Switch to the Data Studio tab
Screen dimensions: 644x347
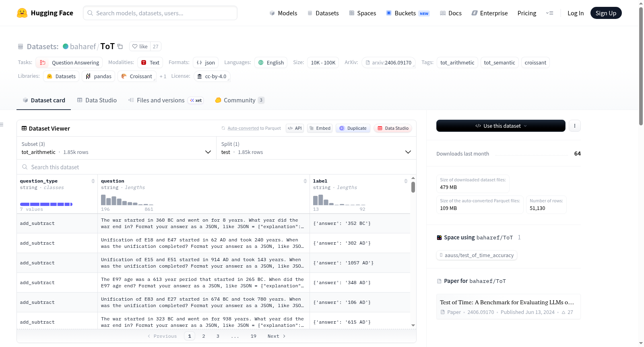tap(97, 100)
